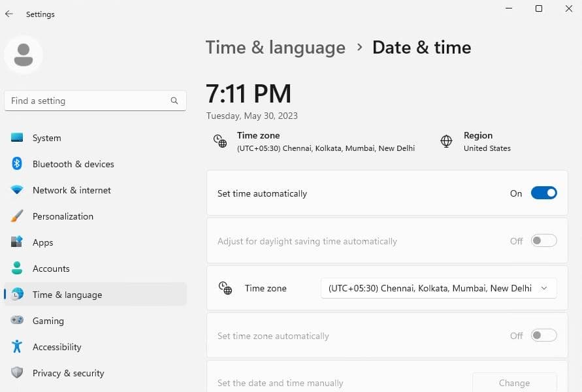This screenshot has height=392, width=582.
Task: Click the Personalization paintbrush icon
Action: [x=18, y=216]
